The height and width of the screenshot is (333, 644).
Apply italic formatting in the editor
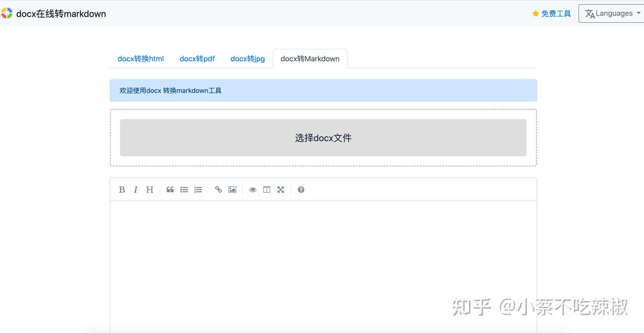tap(136, 189)
